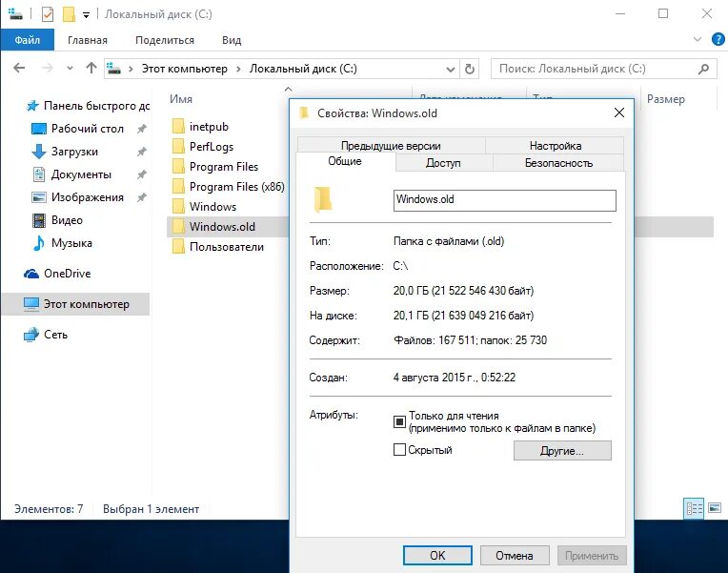Viewport: 728px width, 573px height.
Task: Cancel the dialog with Отмена
Action: pos(515,555)
